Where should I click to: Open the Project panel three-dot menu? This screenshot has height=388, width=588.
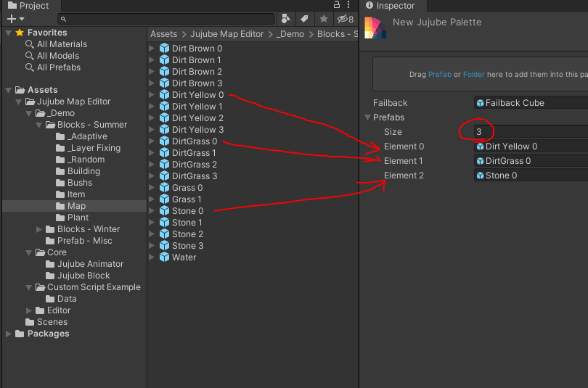pos(349,5)
